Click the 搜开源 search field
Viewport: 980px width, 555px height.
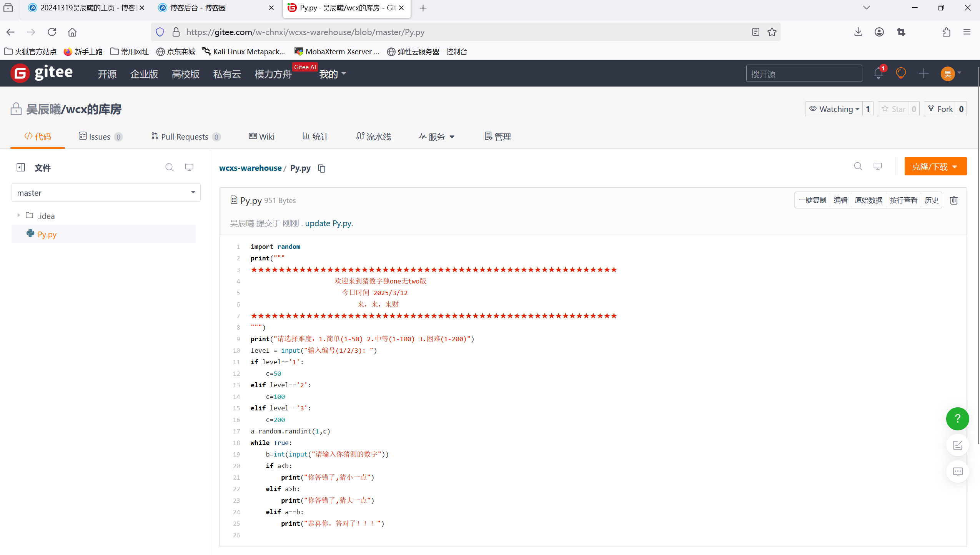click(804, 73)
